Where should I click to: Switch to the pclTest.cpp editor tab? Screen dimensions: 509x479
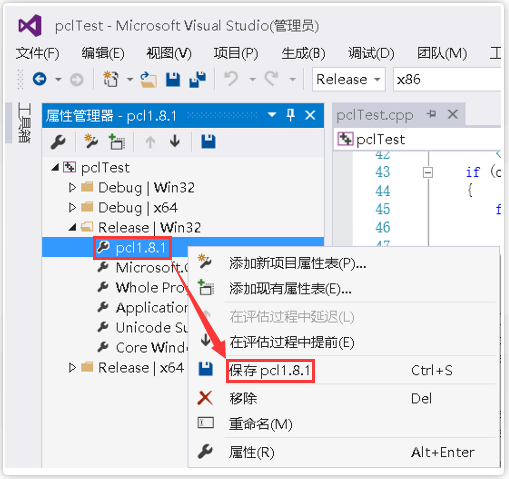pyautogui.click(x=375, y=115)
